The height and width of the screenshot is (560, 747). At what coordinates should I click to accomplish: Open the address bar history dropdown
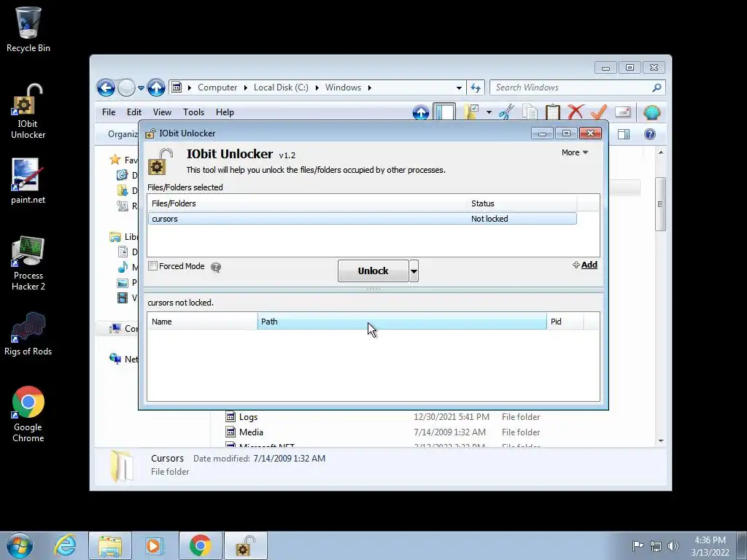[459, 87]
